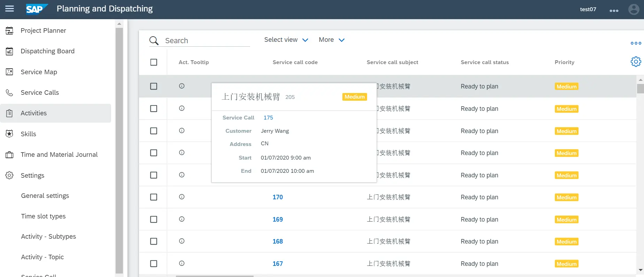The image size is (644, 277).
Task: Click the sidebar vertical scrollbar
Action: (119, 151)
